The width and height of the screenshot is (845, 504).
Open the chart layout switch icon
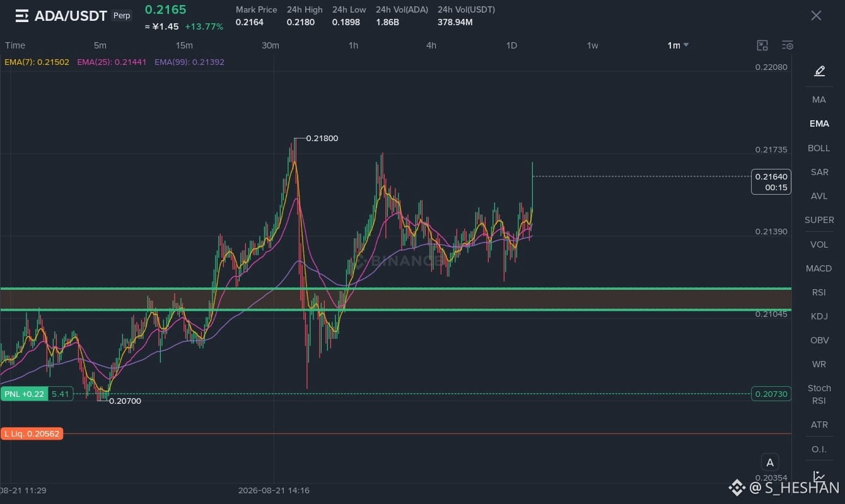(x=762, y=45)
